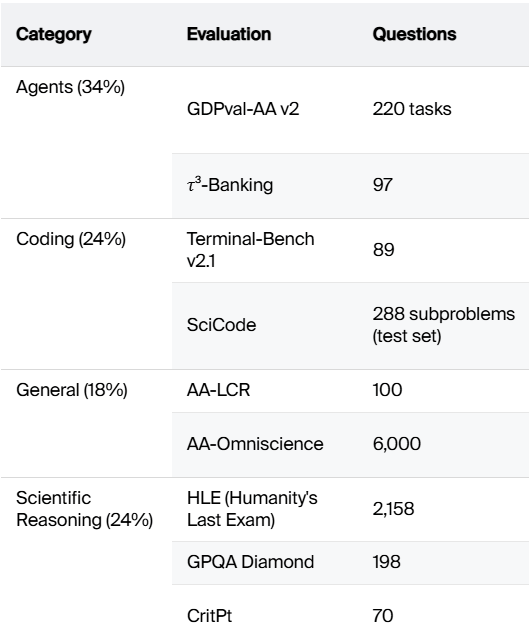Select the GDPval-AA v2 evaluation cell
Image resolution: width=529 pixels, height=642 pixels.
243,109
